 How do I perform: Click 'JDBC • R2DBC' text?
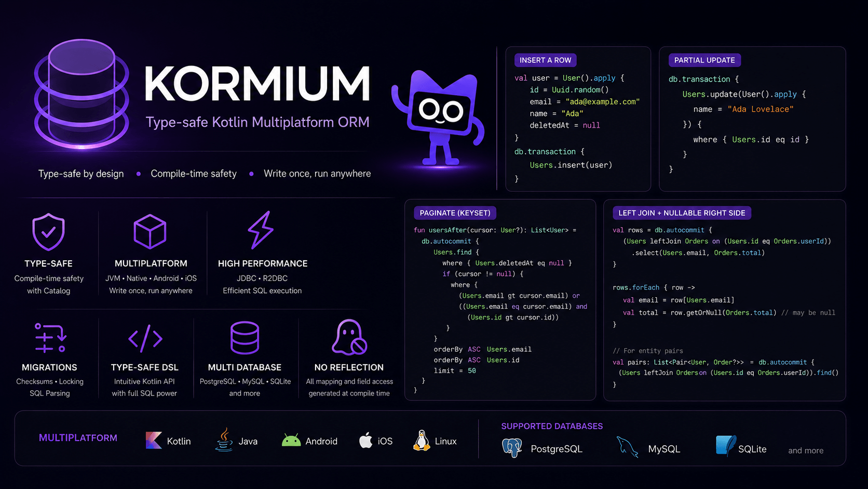pos(262,279)
